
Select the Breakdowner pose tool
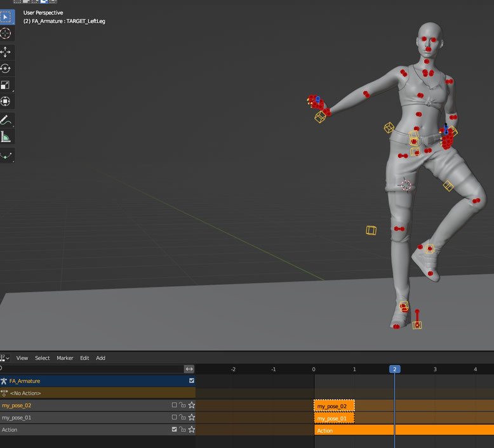pos(6,155)
